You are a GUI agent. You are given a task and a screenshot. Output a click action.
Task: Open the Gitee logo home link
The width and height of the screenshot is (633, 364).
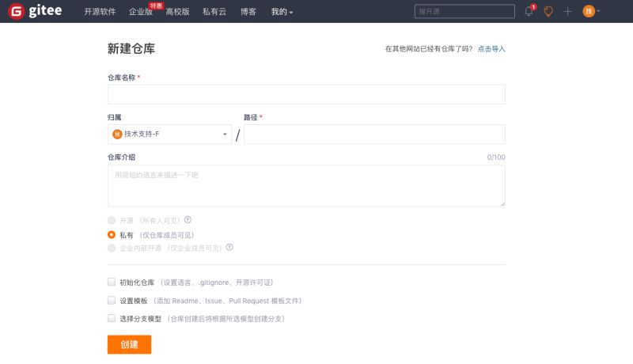35,11
